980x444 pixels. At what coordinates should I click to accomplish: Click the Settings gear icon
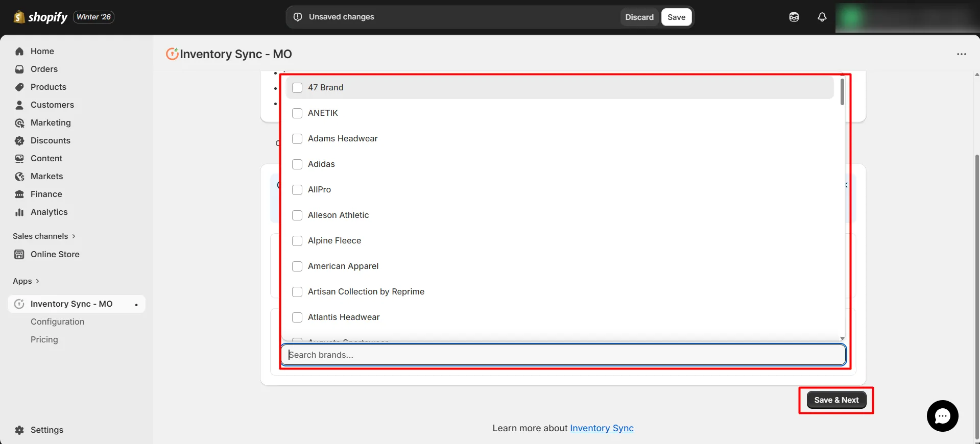click(19, 430)
